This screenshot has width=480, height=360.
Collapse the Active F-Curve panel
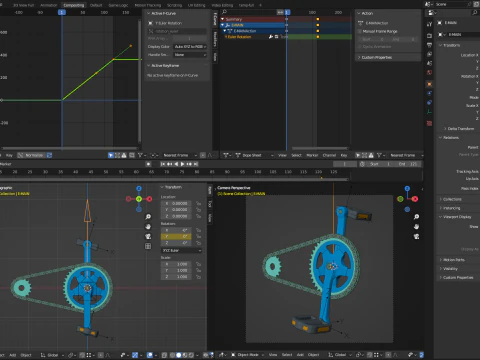pos(149,13)
